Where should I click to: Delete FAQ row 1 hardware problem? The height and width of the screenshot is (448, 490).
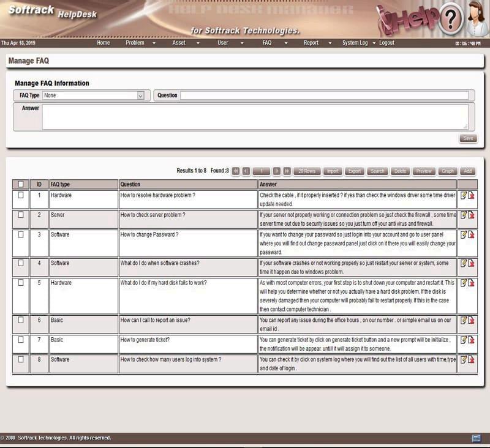click(x=471, y=196)
